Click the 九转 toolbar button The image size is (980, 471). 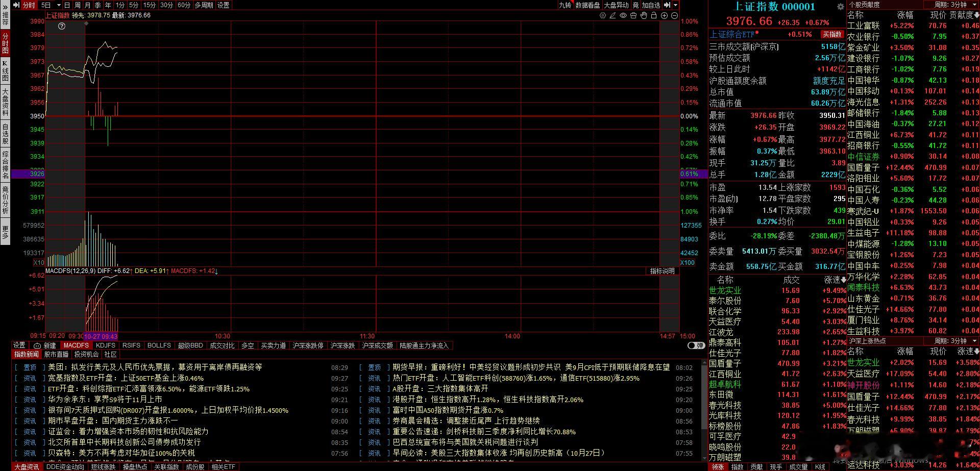[x=565, y=5]
